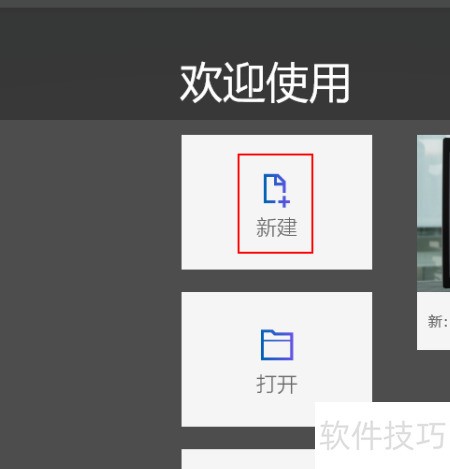Open the building photo thumbnail on right
The height and width of the screenshot is (469, 450).
pos(433,213)
